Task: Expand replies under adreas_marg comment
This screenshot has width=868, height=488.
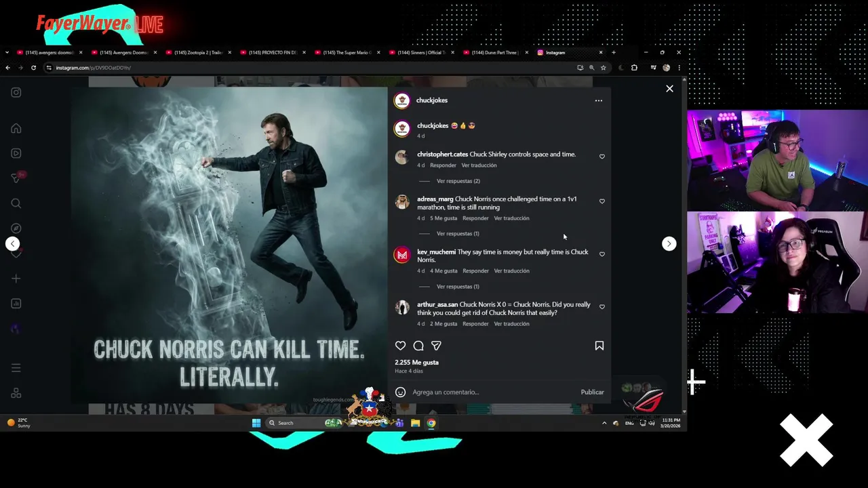Action: [458, 234]
